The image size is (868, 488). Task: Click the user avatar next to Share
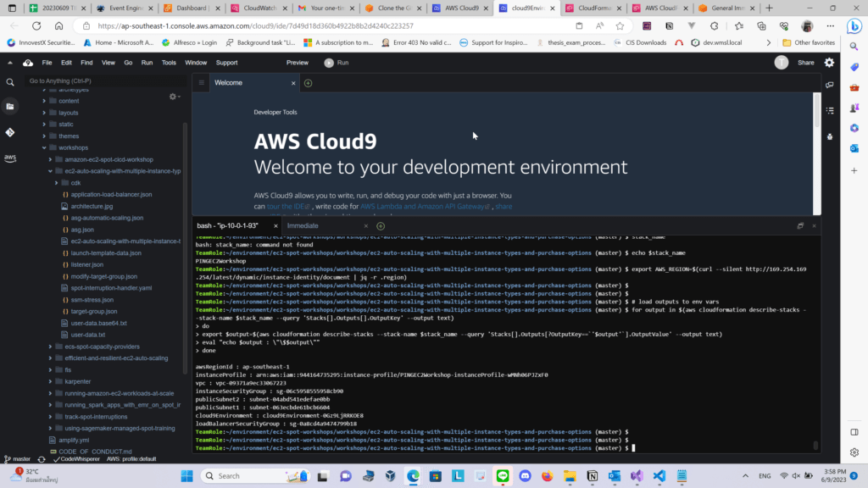[781, 63]
